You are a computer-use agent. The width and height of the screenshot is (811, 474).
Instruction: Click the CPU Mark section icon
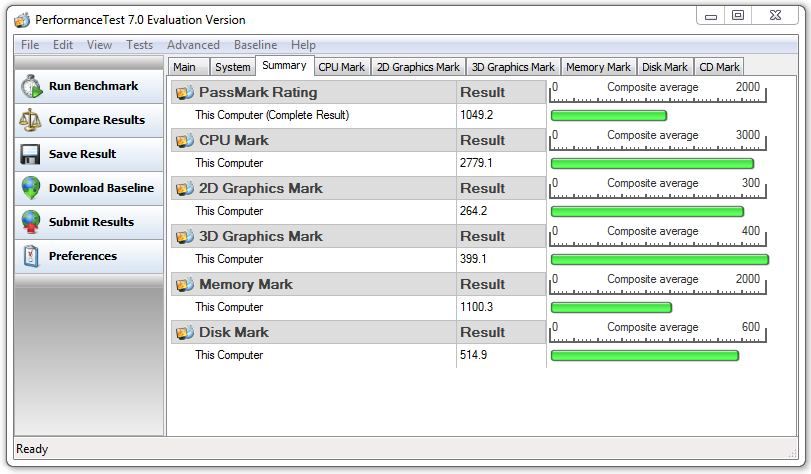185,140
